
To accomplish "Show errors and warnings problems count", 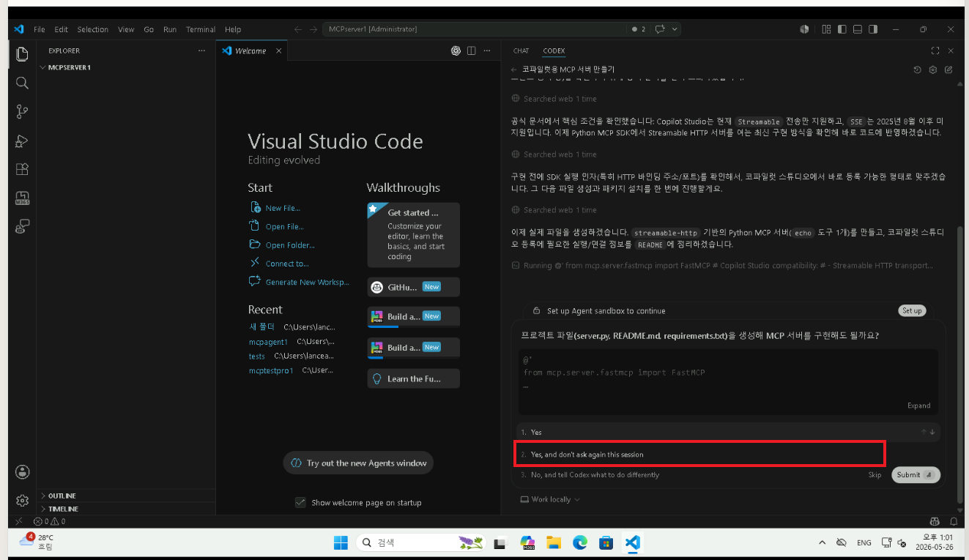I will [x=51, y=521].
